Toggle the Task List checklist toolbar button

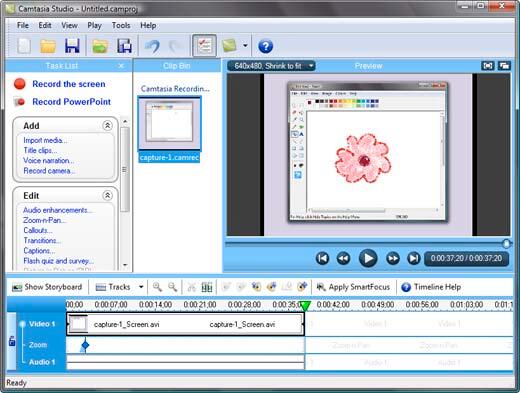point(204,46)
